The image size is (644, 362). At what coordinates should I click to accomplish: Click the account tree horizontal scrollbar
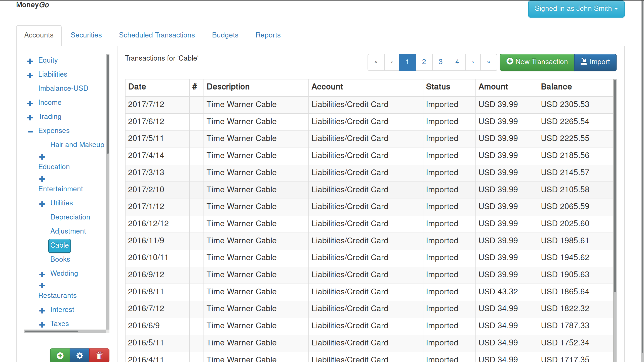pos(51,331)
